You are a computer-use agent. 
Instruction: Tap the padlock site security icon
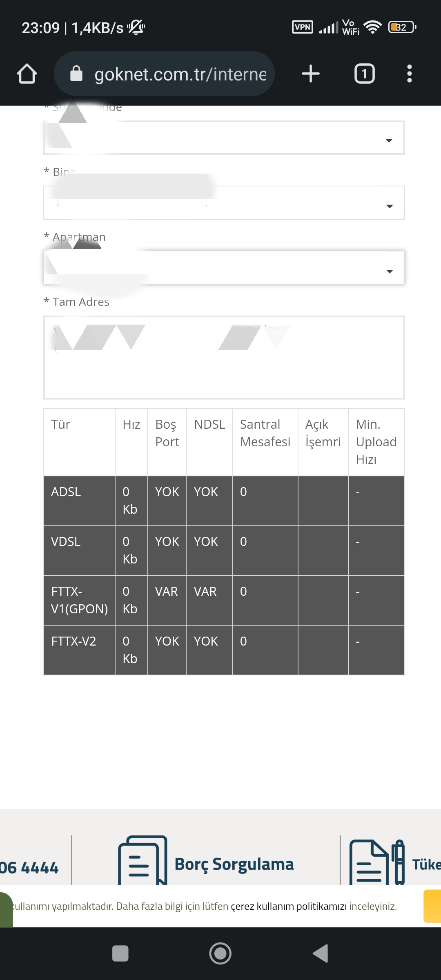click(x=76, y=74)
